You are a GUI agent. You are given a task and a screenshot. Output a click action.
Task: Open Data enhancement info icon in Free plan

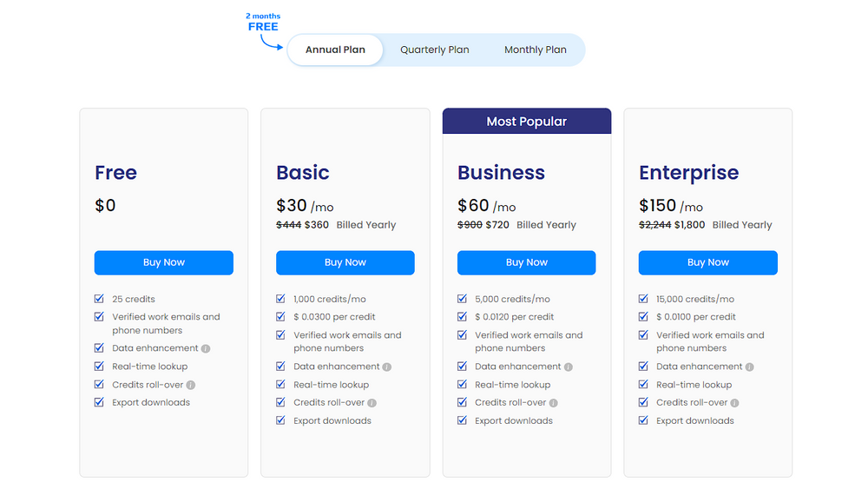206,349
